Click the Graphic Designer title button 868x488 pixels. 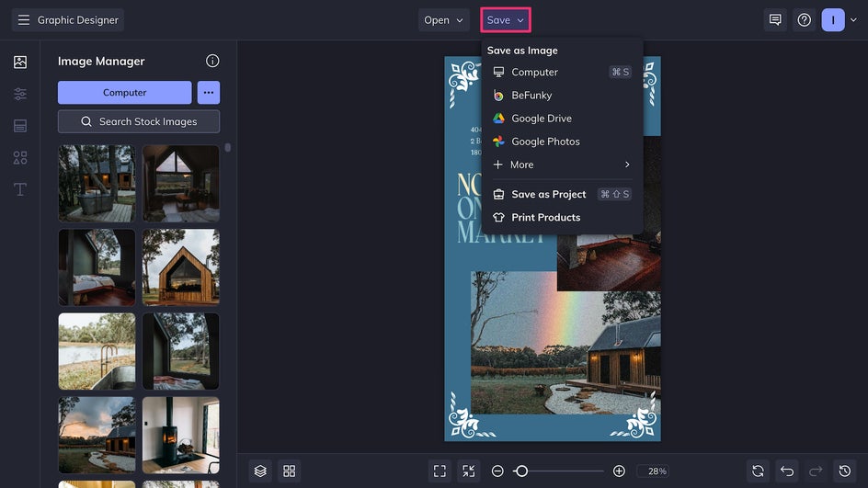tap(68, 20)
